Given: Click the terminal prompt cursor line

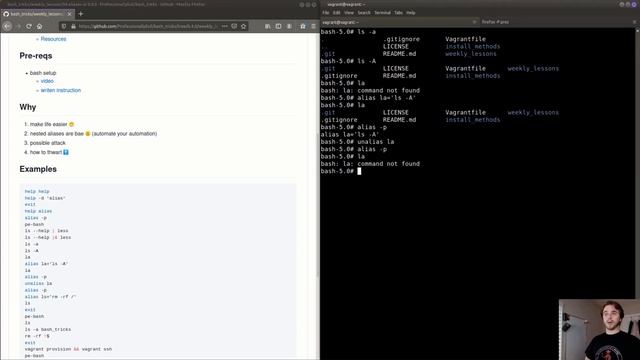Looking at the screenshot, I should tap(341, 171).
